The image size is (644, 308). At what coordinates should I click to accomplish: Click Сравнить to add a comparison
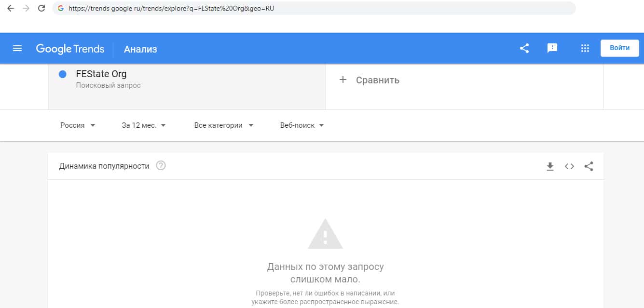(x=370, y=80)
